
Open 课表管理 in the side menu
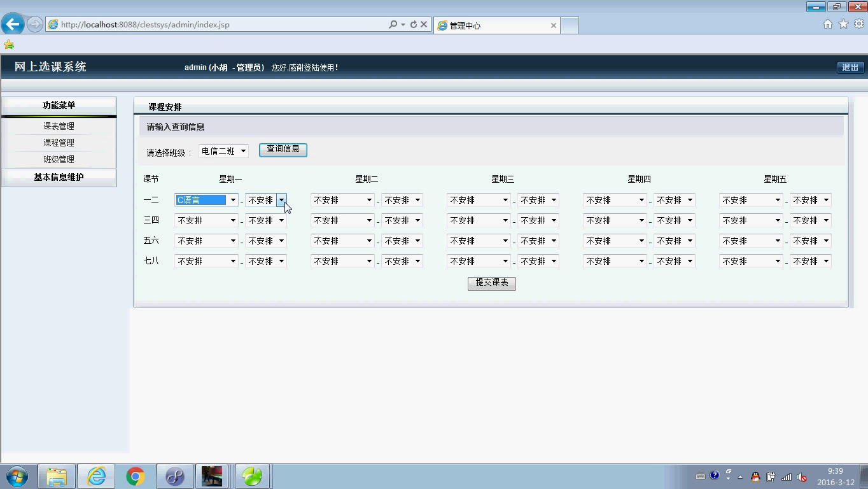coord(59,126)
